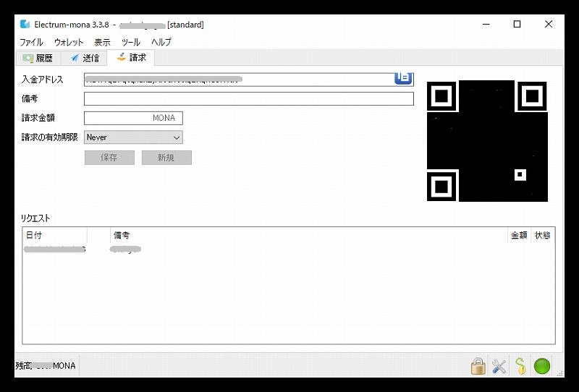Click the padlock password icon
Image resolution: width=579 pixels, height=392 pixels.
point(478,366)
